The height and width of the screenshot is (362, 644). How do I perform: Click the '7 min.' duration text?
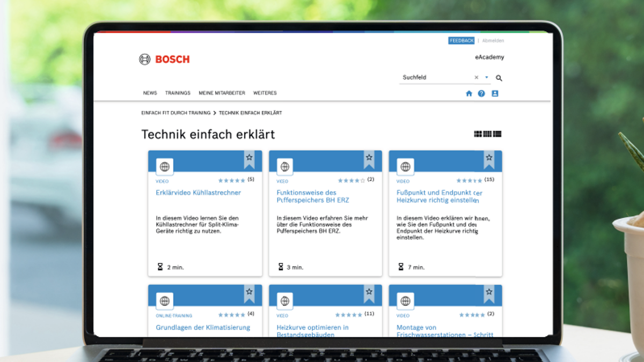(x=416, y=268)
